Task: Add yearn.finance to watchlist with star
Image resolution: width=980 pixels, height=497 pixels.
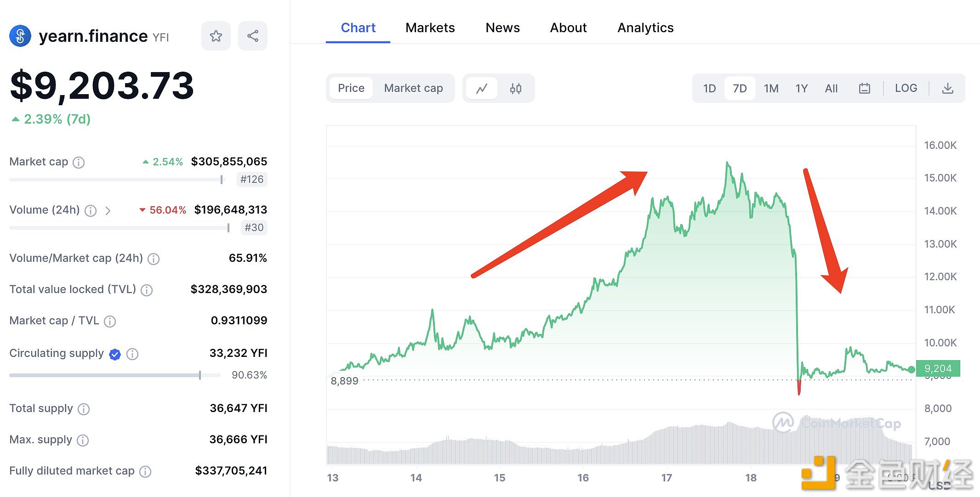Action: point(216,36)
